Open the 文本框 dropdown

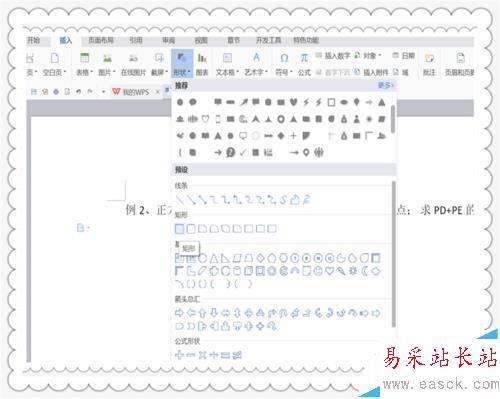[227, 64]
